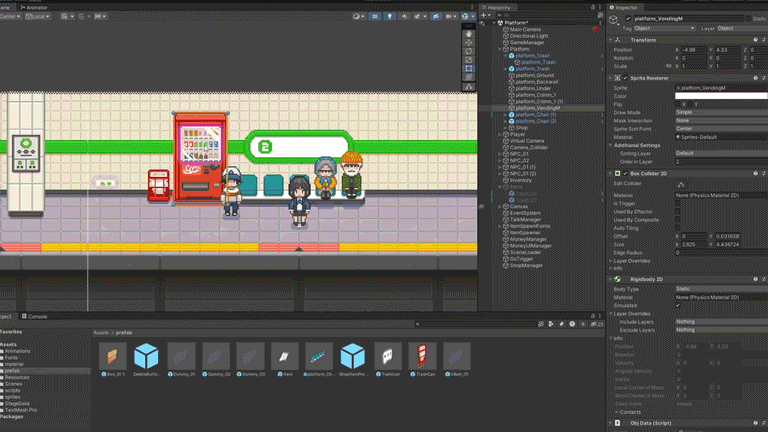The height and width of the screenshot is (432, 768).
Task: Enable the Is Trigger checkbox
Action: pos(679,202)
